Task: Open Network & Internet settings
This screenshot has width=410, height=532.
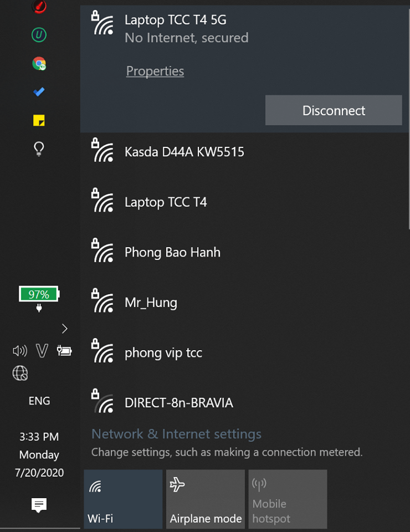Action: 176,434
